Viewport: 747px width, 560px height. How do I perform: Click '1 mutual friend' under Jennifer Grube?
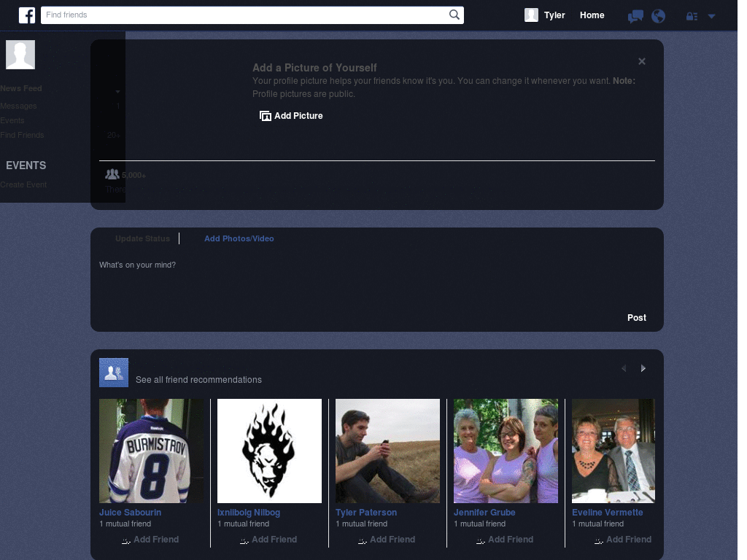click(480, 524)
